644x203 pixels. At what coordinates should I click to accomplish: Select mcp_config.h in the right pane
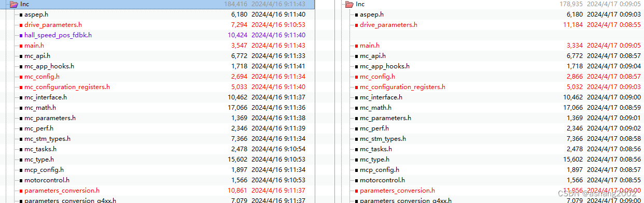pyautogui.click(x=380, y=170)
